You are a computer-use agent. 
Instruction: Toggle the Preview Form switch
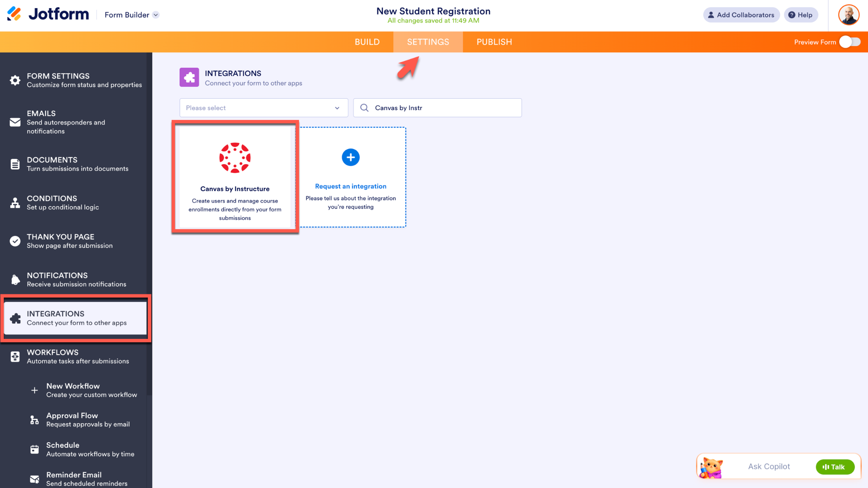(850, 42)
